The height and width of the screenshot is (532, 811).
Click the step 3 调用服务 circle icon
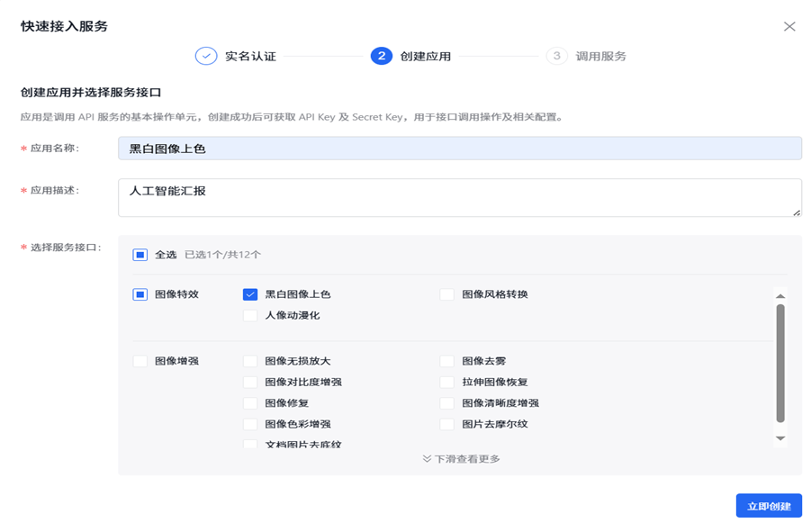point(556,56)
